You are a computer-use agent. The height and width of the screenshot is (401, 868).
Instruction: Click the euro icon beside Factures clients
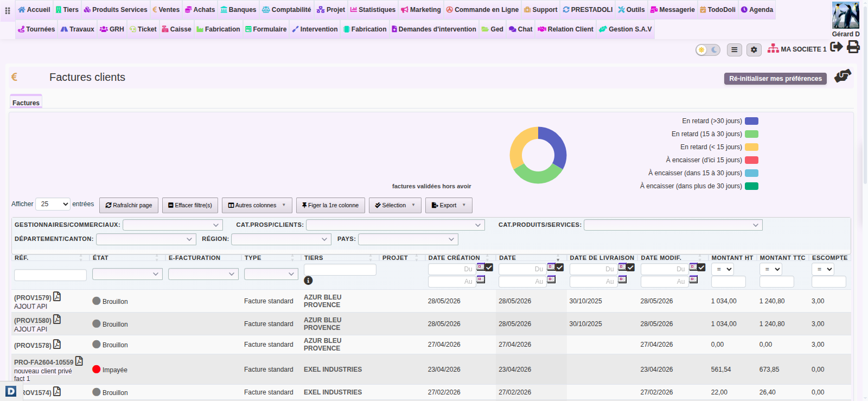point(15,77)
